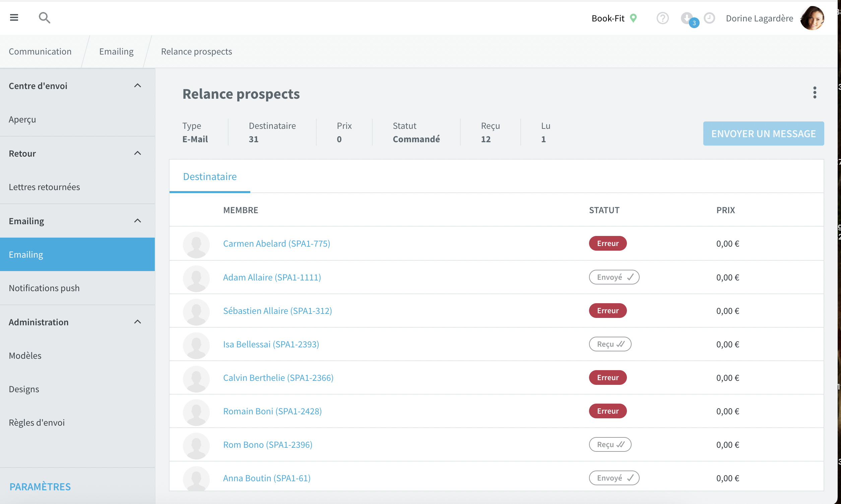Click the clock history icon
841x504 pixels.
[x=709, y=18]
